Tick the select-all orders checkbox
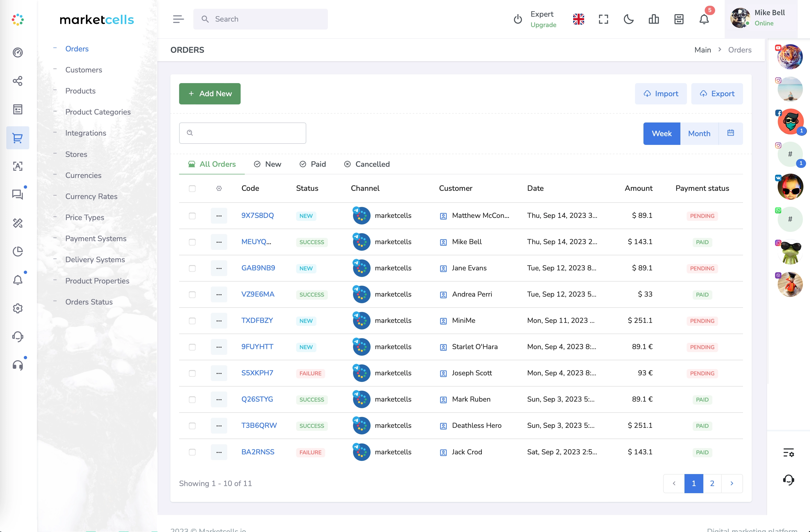 click(x=192, y=188)
